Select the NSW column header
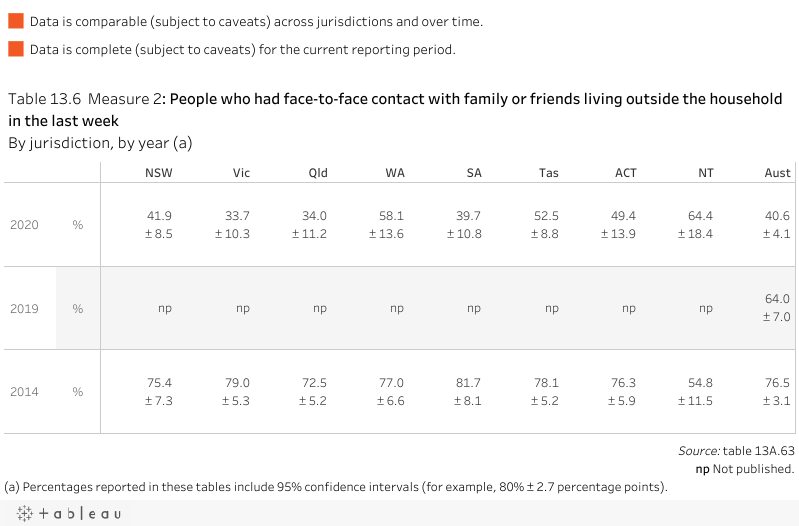The width and height of the screenshot is (799, 526). click(159, 173)
